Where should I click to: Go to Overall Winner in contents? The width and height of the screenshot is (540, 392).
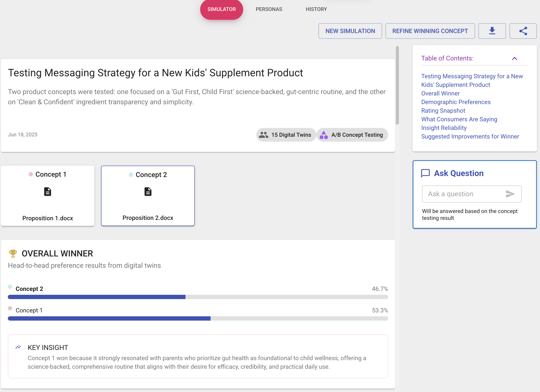click(x=440, y=93)
